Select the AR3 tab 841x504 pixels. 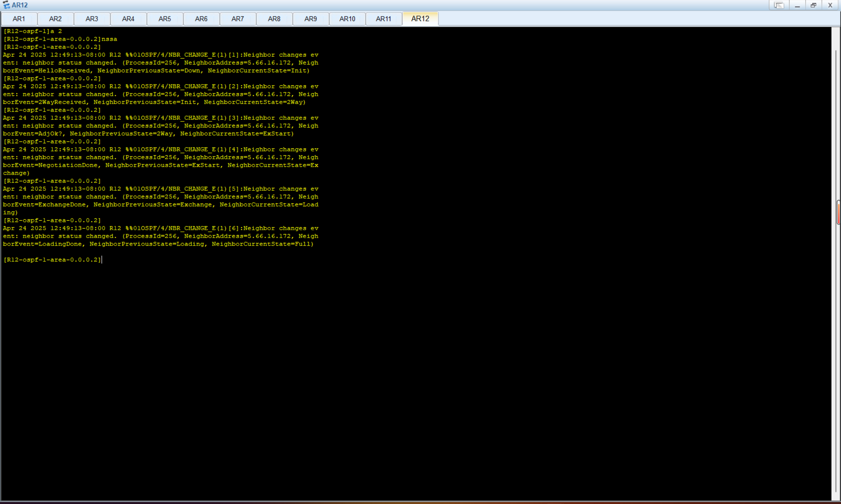92,19
